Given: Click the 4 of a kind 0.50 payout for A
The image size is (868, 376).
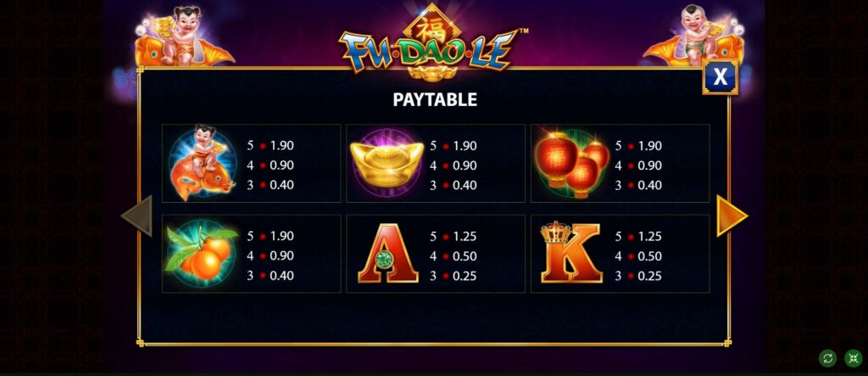Looking at the screenshot, I should pos(453,256).
